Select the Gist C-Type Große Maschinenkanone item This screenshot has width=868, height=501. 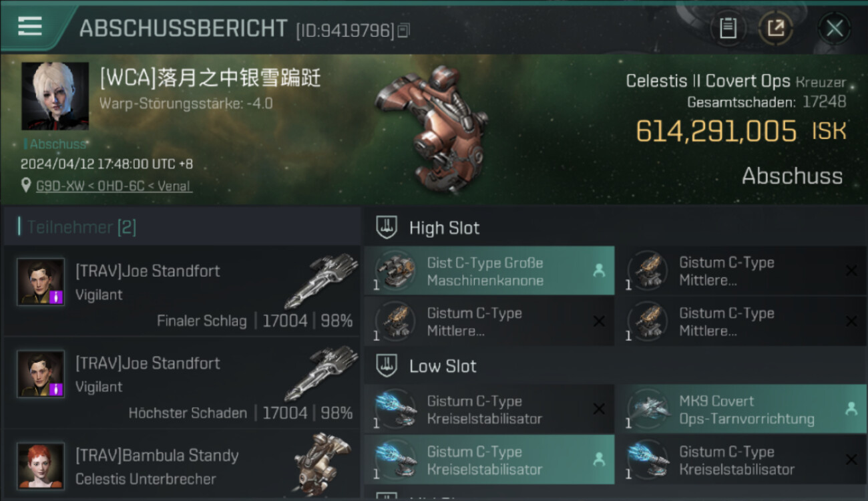[489, 271]
